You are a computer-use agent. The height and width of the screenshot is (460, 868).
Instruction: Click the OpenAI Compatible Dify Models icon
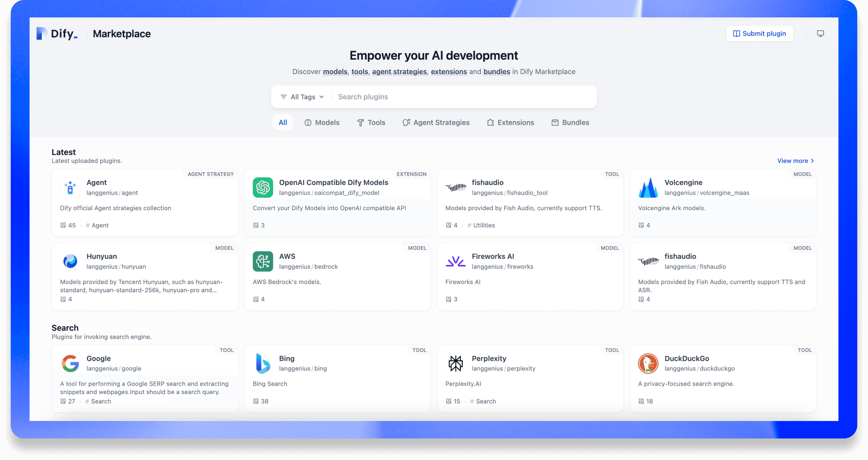263,188
